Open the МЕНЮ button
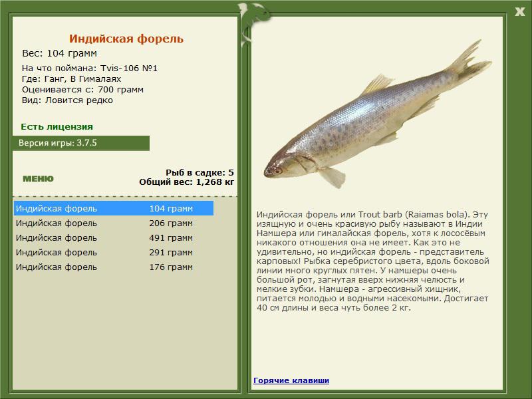This screenshot has width=532, height=399. pos(38,179)
